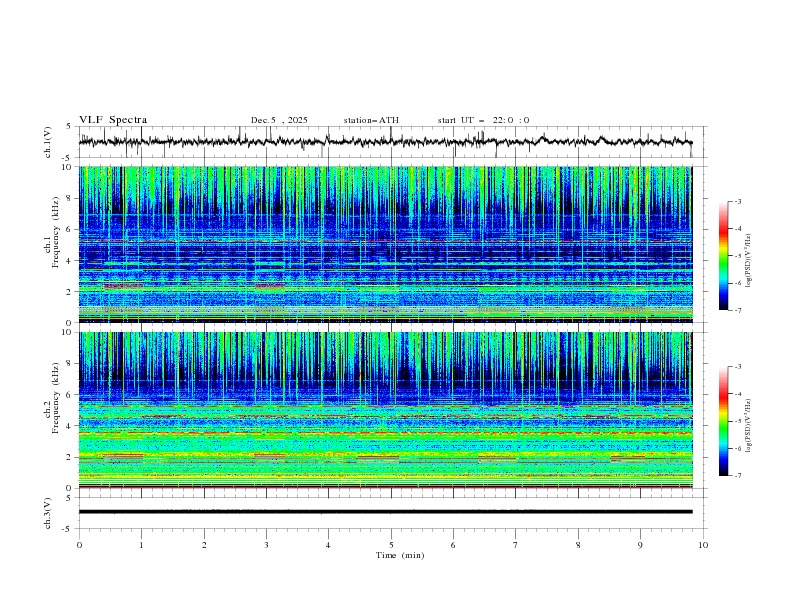Click the "4" kHz tick of ch.2 spectrogram

coord(71,426)
